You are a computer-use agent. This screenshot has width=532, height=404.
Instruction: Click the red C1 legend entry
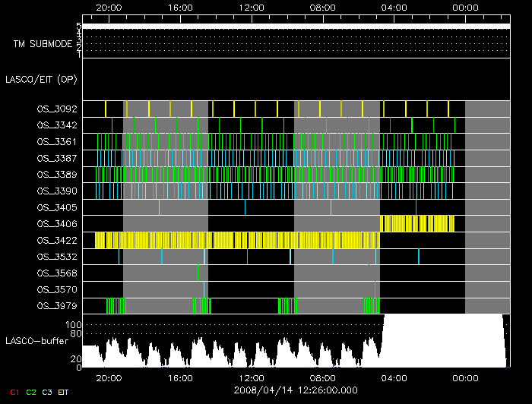click(14, 392)
